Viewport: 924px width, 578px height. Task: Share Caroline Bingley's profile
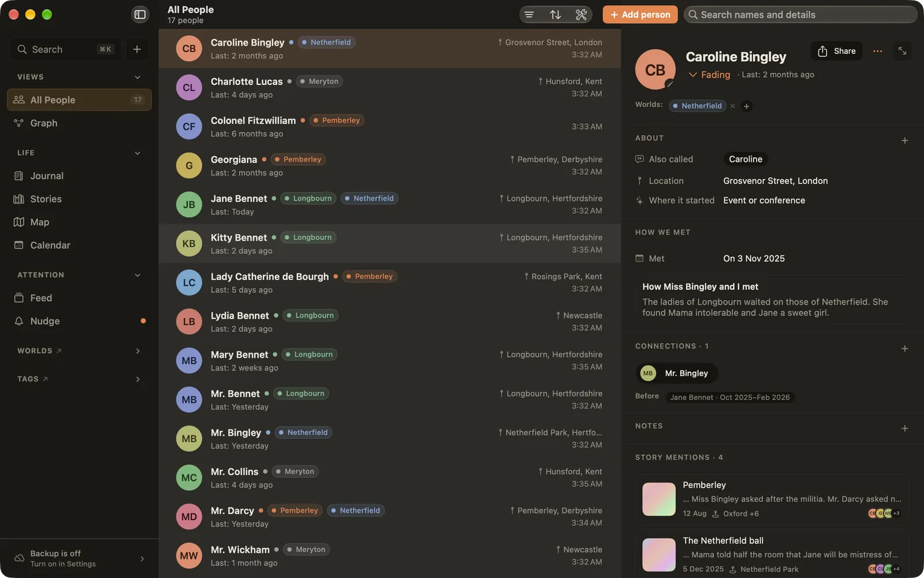click(836, 51)
